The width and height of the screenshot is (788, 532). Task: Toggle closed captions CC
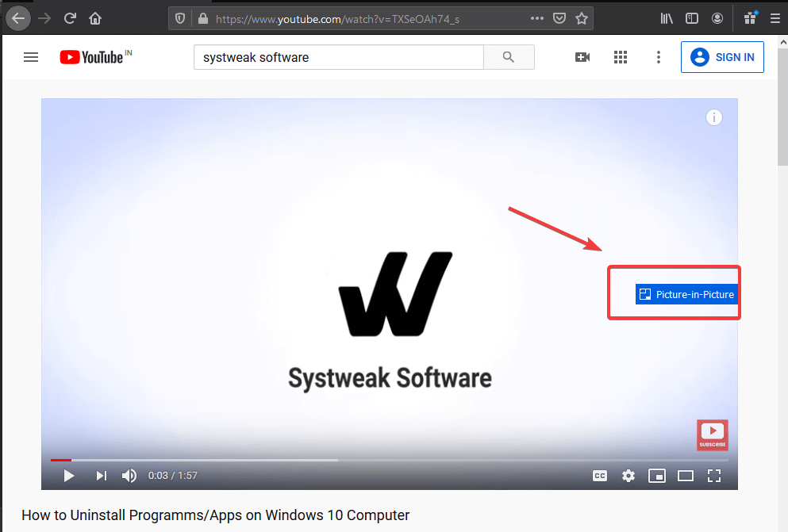tap(600, 476)
